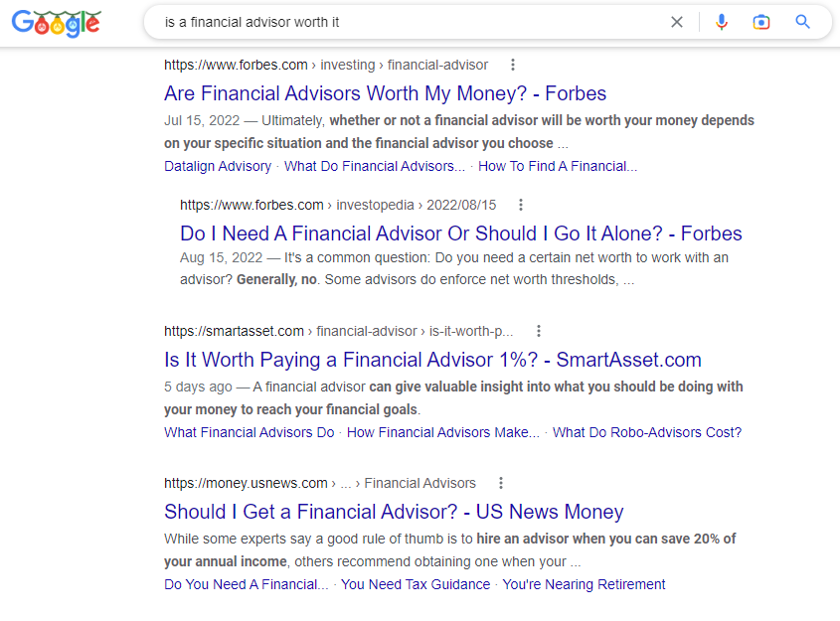The image size is (840, 621).
Task: Click the "You Need Tax Guidance" sitelink
Action: point(416,584)
